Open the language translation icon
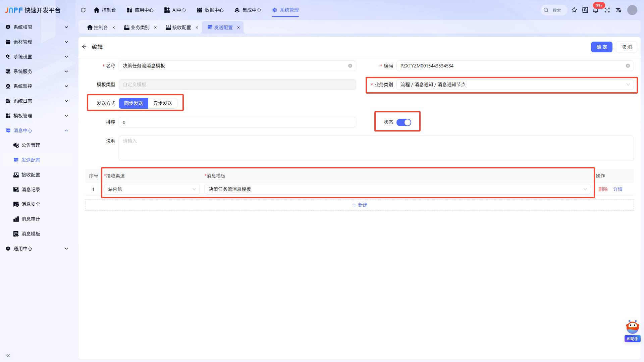644x362 pixels. click(x=619, y=10)
